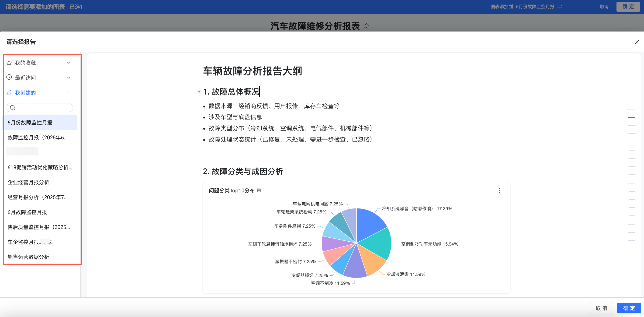Select 销售运营数据分析 report
Viewport: 644px width, 317px height.
point(28,257)
